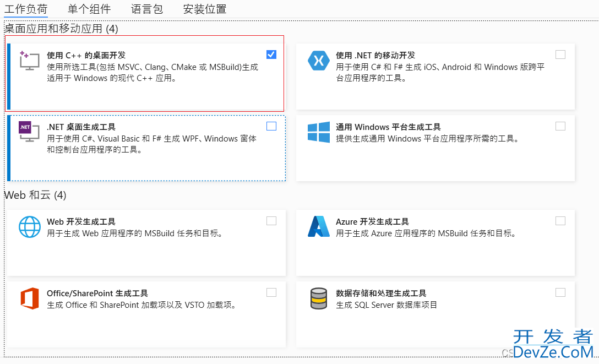Click the C++ desktop development monitor icon
Screen dimensions: 599x364
[x=29, y=61]
